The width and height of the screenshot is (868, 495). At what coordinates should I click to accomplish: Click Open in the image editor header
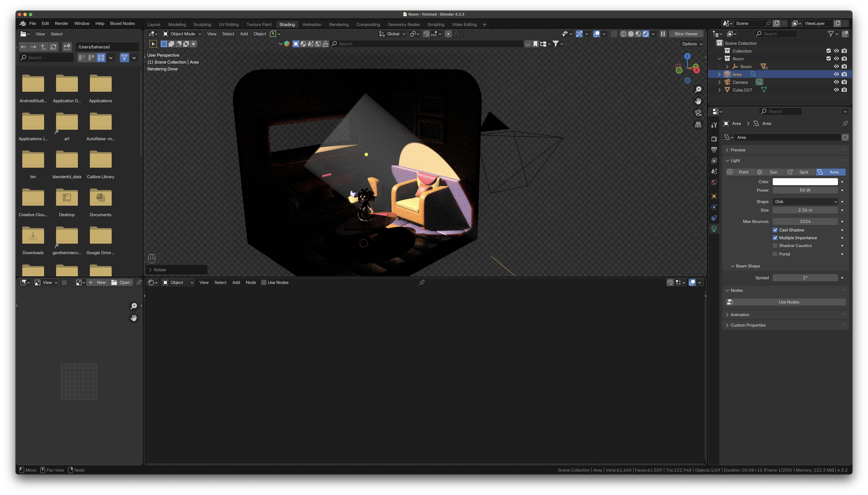pyautogui.click(x=121, y=283)
